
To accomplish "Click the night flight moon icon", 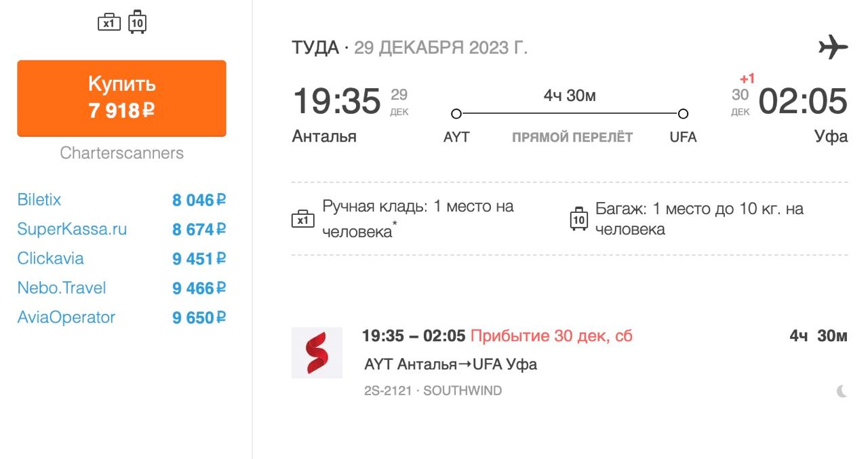I will [x=842, y=391].
